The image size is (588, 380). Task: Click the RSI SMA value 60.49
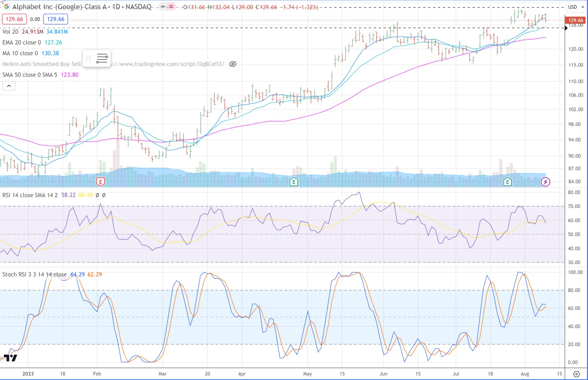86,195
